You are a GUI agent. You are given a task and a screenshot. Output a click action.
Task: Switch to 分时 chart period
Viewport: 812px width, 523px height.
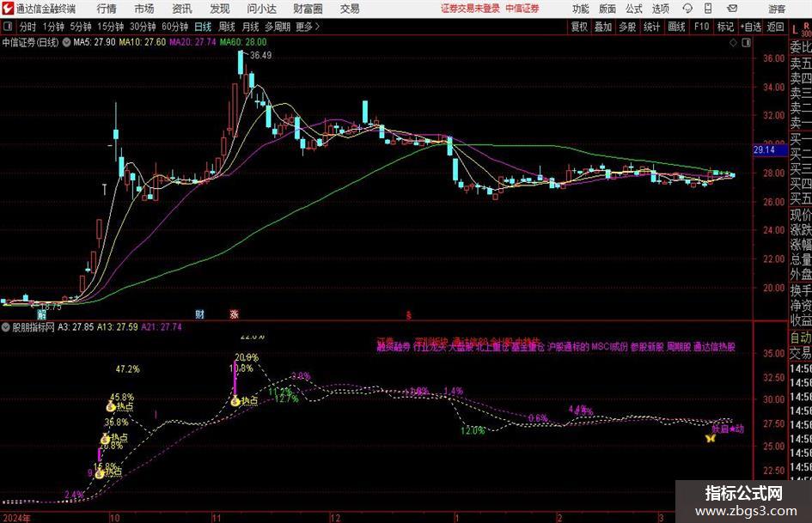[x=28, y=27]
